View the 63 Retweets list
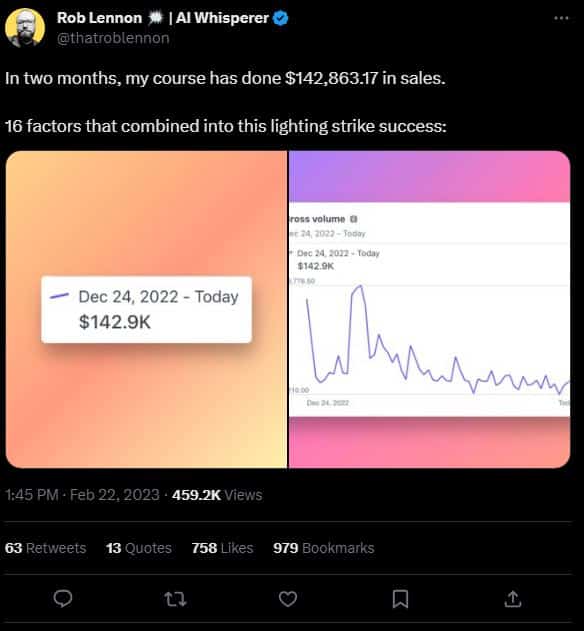This screenshot has width=584, height=631. pos(45,548)
